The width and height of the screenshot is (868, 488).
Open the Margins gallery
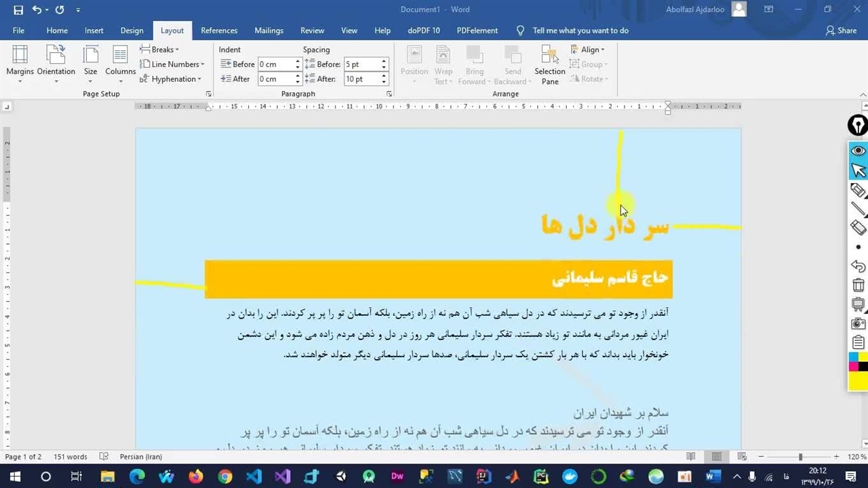point(20,63)
